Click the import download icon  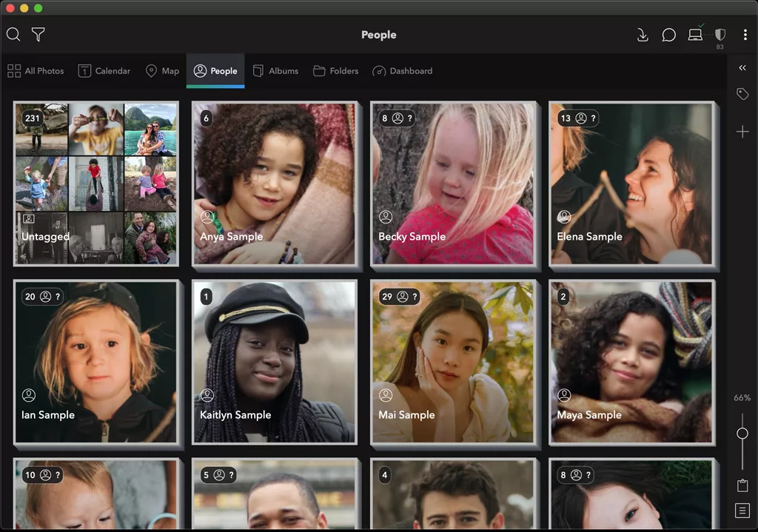(x=643, y=35)
